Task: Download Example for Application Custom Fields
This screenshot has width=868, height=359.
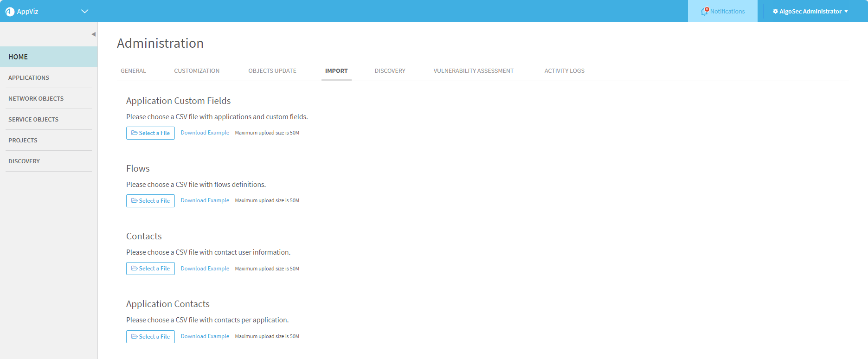Action: [x=205, y=133]
